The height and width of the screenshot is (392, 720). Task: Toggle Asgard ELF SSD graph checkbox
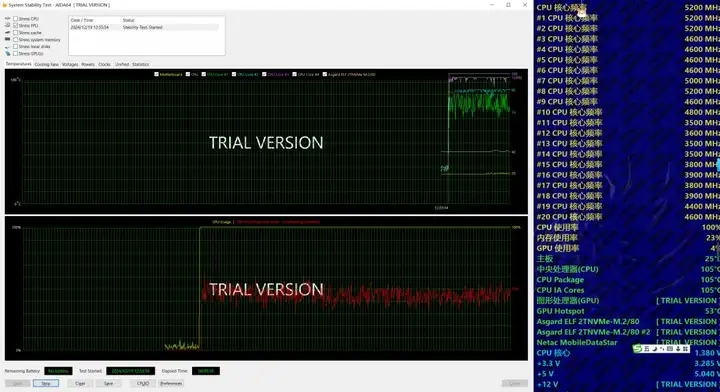[x=325, y=74]
